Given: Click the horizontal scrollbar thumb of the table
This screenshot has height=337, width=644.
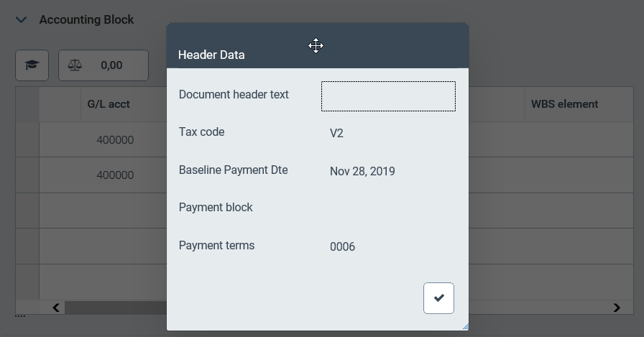Looking at the screenshot, I should pyautogui.click(x=115, y=308).
